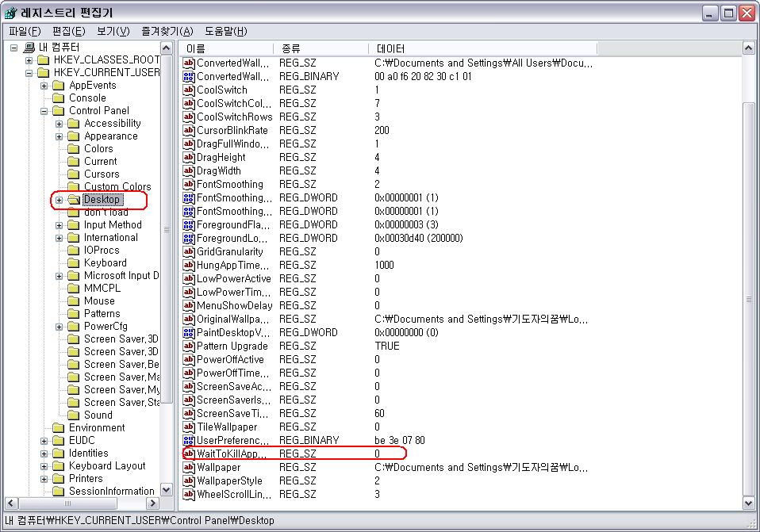Expand the AppEvents key

pos(44,86)
